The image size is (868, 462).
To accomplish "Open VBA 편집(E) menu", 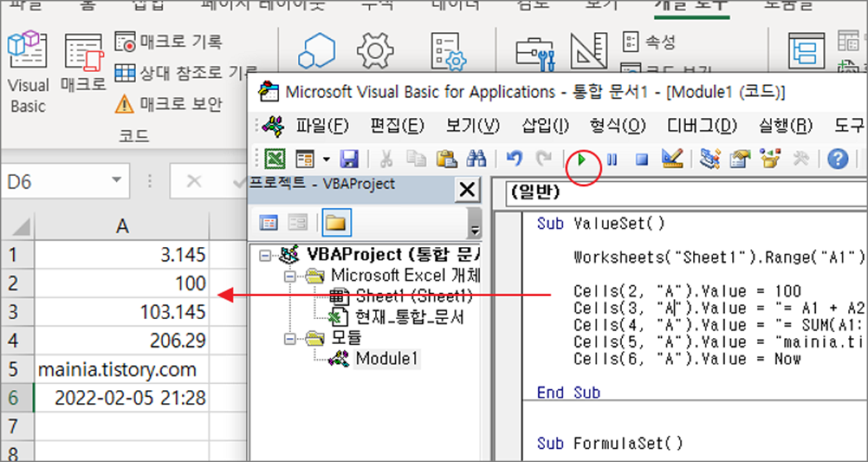I will [x=397, y=126].
